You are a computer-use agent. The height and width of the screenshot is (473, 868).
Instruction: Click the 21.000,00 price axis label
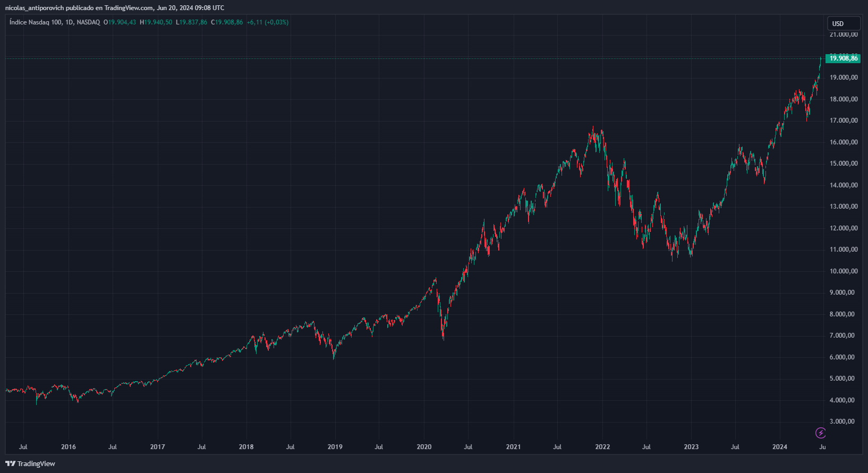pyautogui.click(x=844, y=35)
